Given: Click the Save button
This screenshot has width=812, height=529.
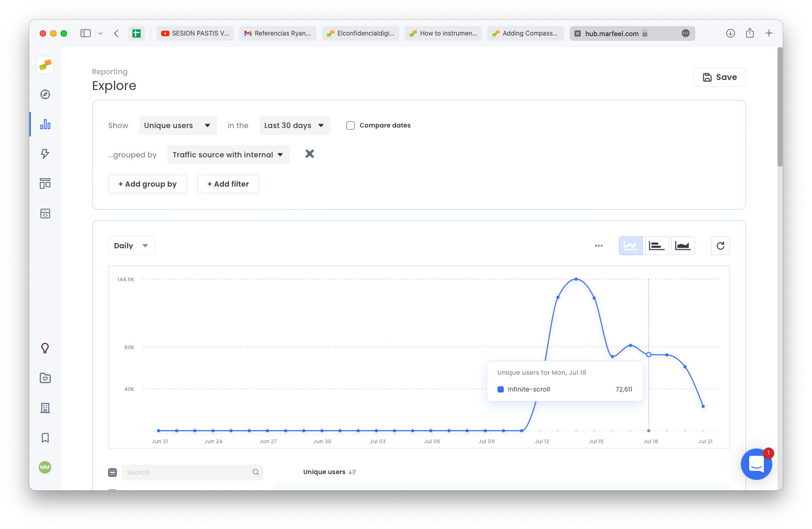Looking at the screenshot, I should coord(720,77).
